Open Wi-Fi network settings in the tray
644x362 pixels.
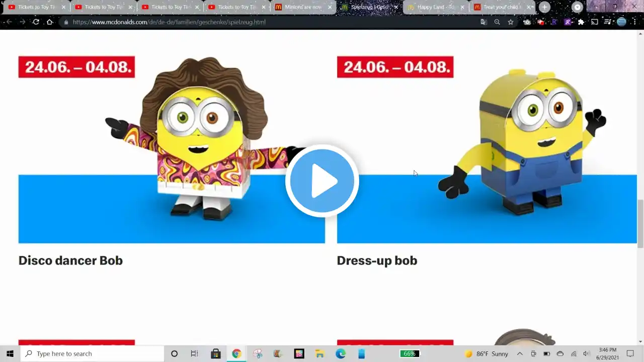tap(574, 353)
